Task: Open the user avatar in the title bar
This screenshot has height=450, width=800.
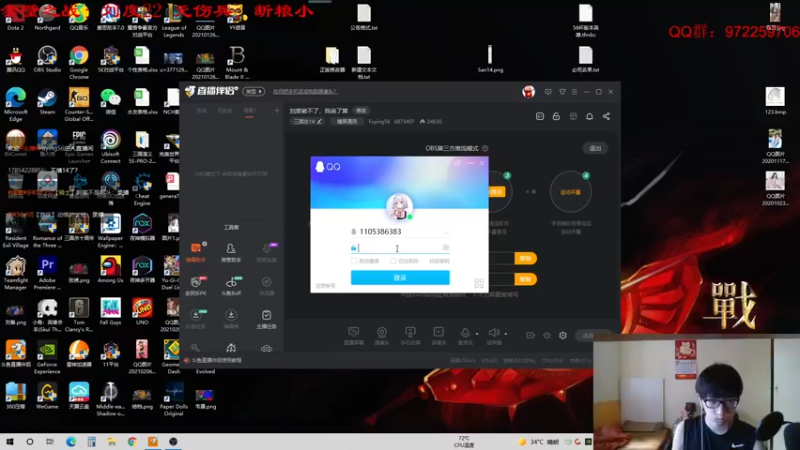Action: point(529,92)
